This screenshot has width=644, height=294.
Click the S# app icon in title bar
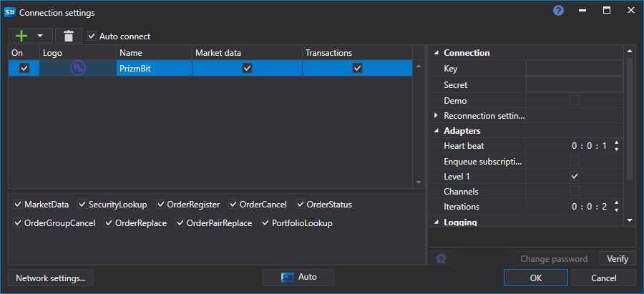tap(10, 12)
